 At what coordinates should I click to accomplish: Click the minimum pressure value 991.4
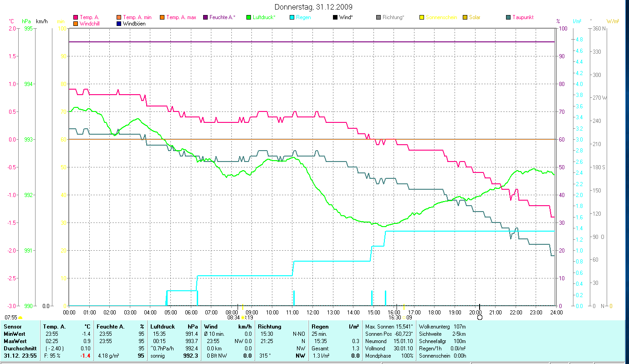191,334
